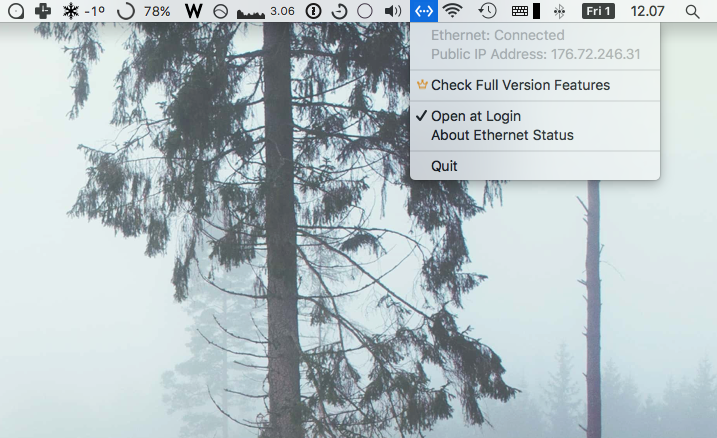Image resolution: width=717 pixels, height=438 pixels.
Task: Click the keyboard input menu icon
Action: [x=520, y=11]
